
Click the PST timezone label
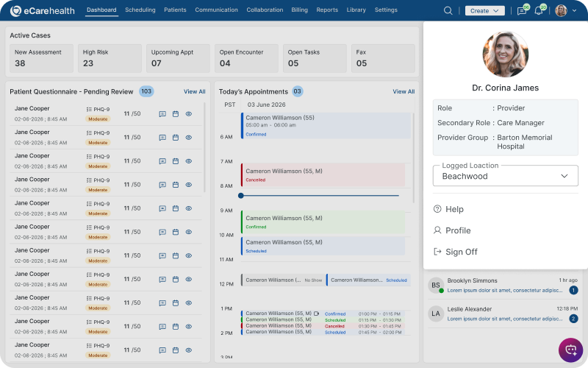pyautogui.click(x=230, y=105)
